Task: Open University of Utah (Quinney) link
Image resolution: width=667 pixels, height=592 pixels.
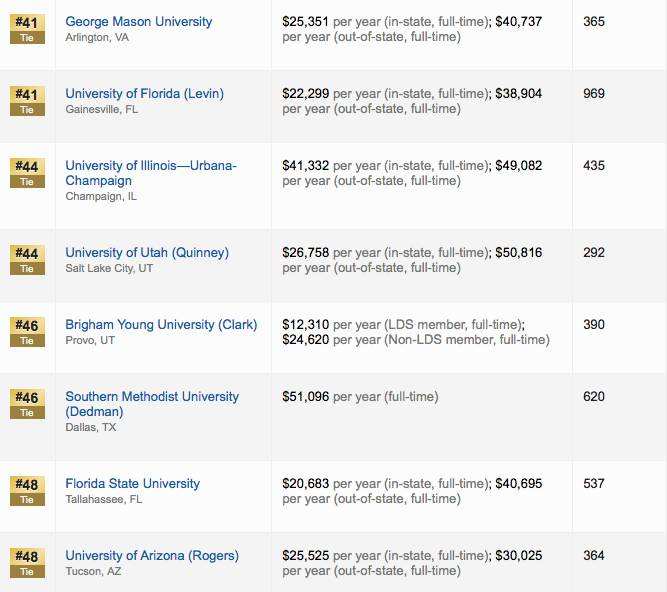Action: (x=147, y=253)
